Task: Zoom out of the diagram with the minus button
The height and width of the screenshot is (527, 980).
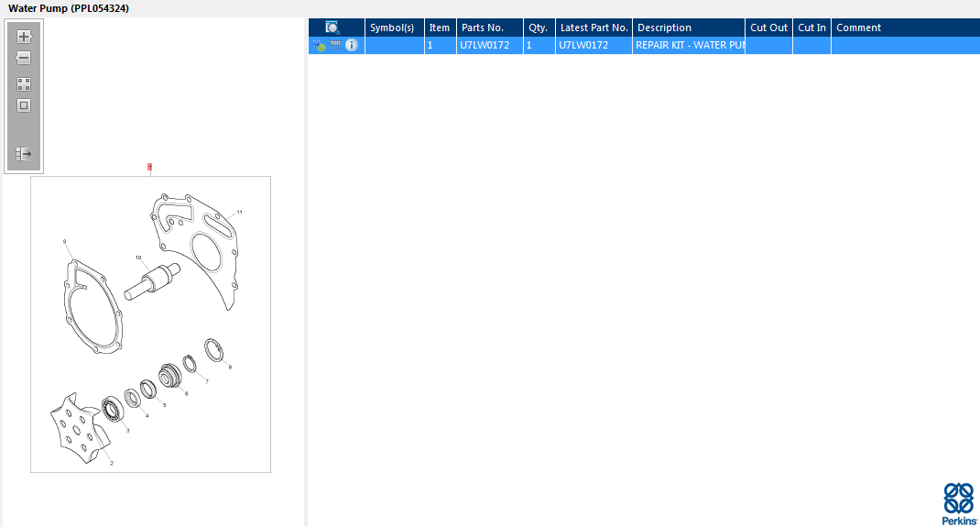Action: (24, 58)
